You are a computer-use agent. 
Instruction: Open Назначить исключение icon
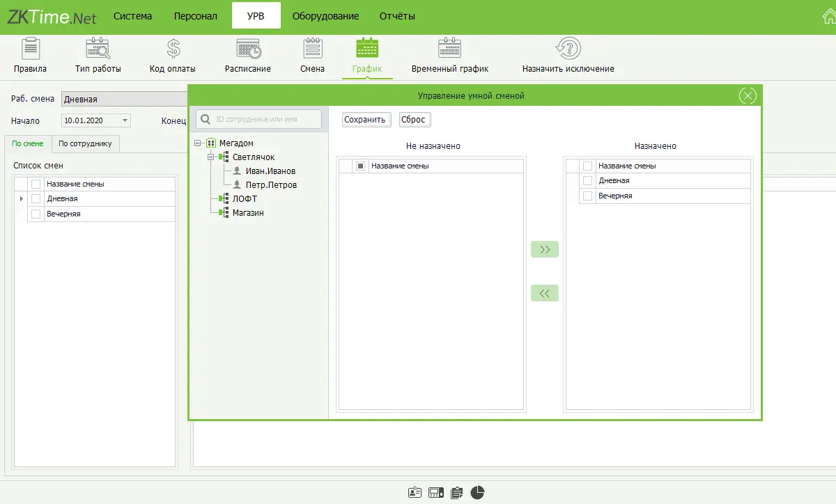pyautogui.click(x=568, y=49)
